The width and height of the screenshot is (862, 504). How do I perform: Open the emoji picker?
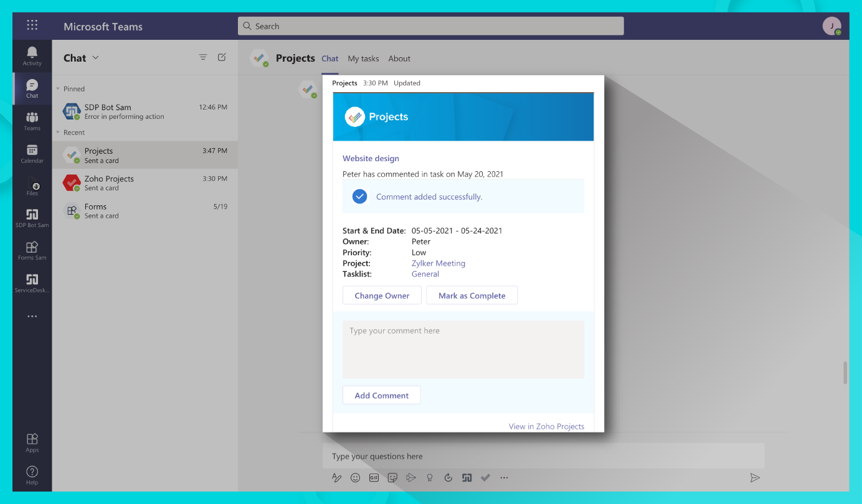(356, 478)
